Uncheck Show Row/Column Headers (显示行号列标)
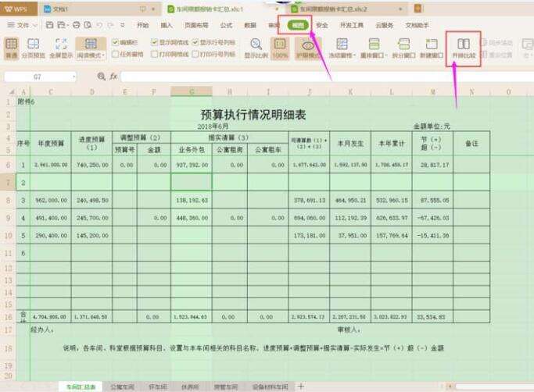534x392 pixels. click(x=195, y=42)
